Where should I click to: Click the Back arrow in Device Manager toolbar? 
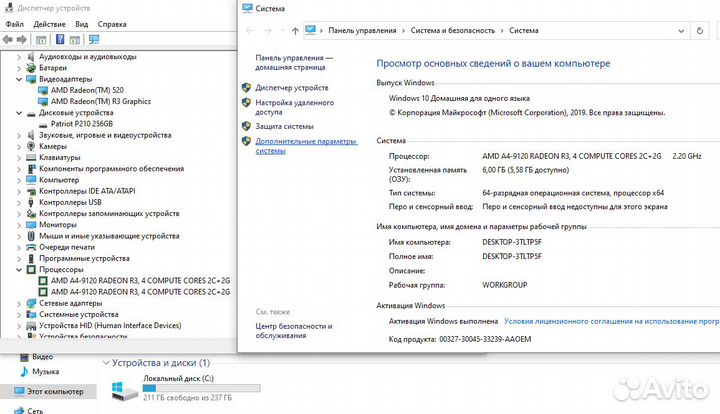click(x=7, y=40)
